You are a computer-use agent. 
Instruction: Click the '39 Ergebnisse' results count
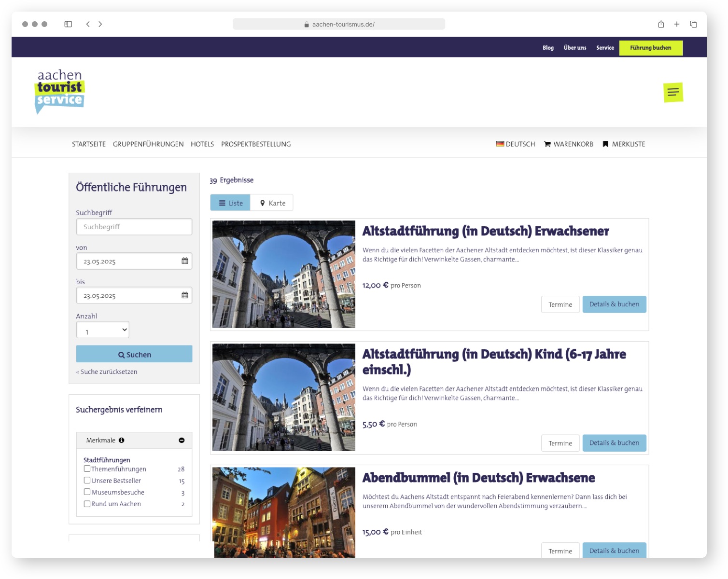[x=232, y=180]
